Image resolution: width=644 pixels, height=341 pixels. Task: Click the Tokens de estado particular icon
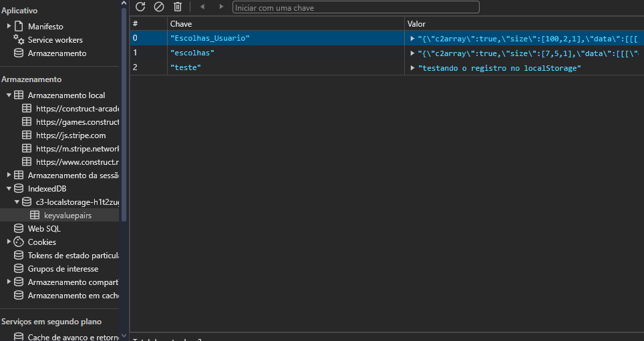tap(19, 255)
